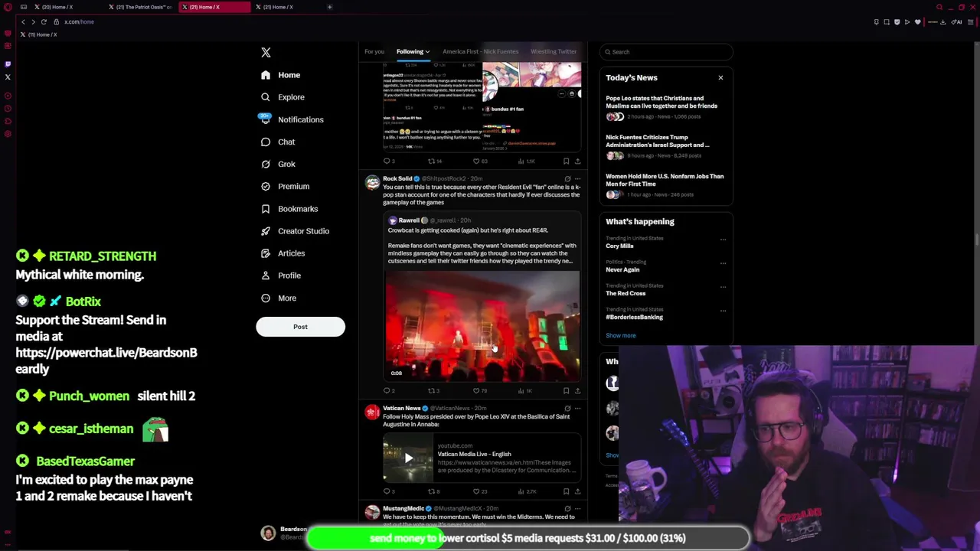This screenshot has height=551, width=980.
Task: Switch to Wrestling Twitter tab
Action: pyautogui.click(x=554, y=51)
